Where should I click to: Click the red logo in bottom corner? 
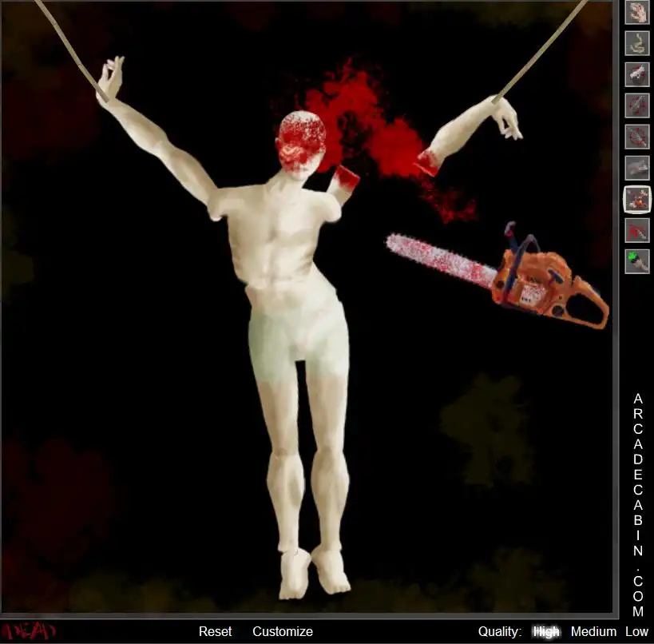tap(28, 631)
